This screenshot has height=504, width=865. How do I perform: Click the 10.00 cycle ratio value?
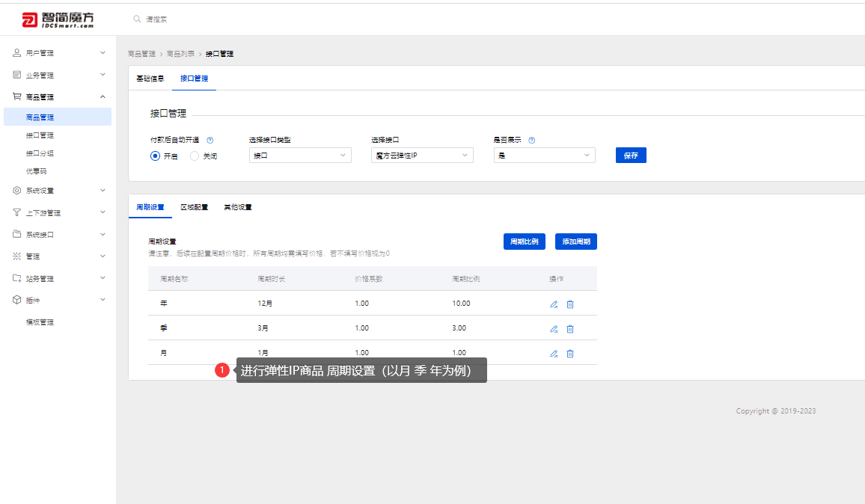[461, 304]
